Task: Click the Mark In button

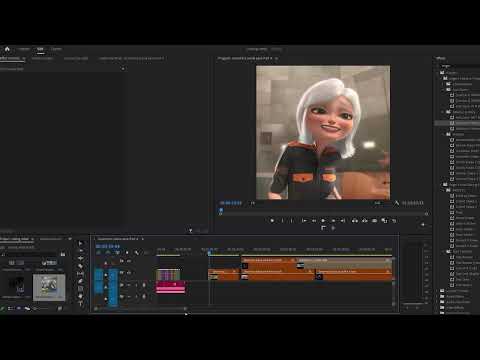Action: (x=282, y=221)
